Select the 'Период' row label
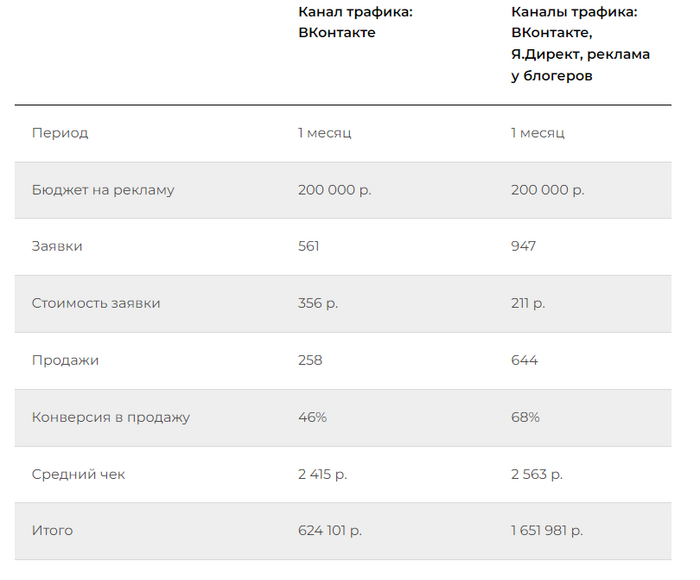 [60, 133]
